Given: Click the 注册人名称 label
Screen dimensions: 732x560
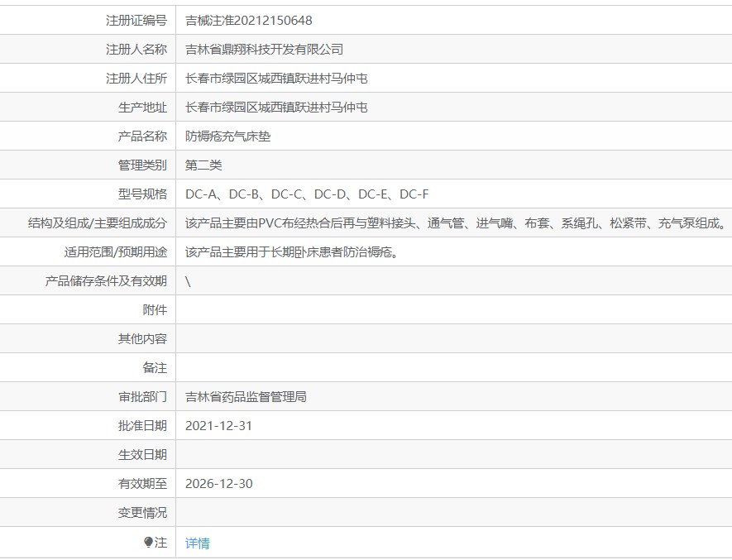Looking at the screenshot, I should [x=136, y=50].
